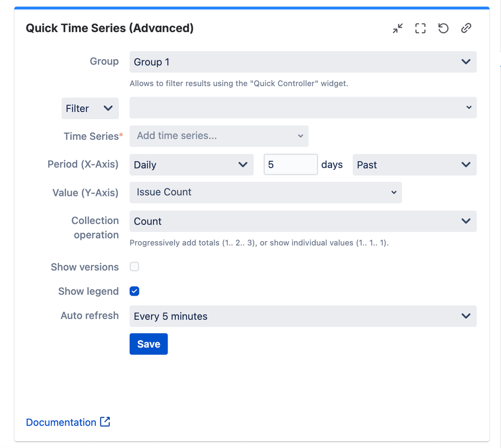
Task: Enable the Show versions checkbox
Action: point(134,267)
